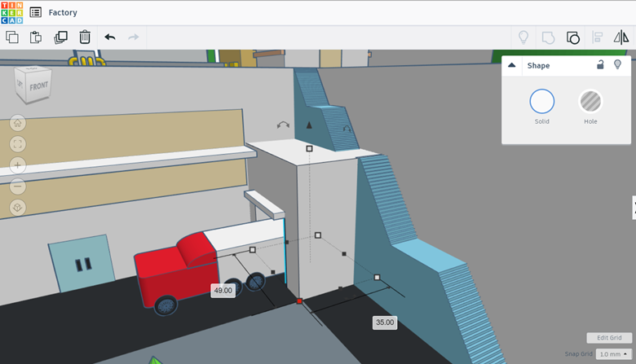Open the Align tool
The height and width of the screenshot is (364, 636).
tap(597, 37)
